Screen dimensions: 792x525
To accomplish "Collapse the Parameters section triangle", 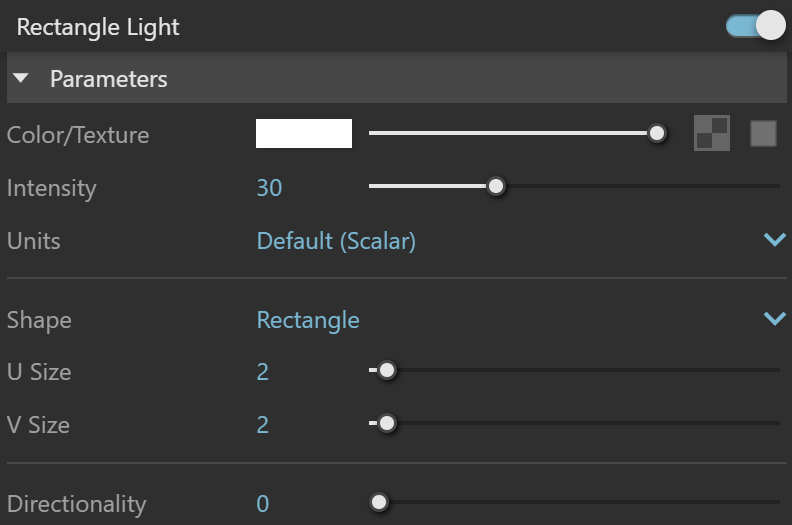I will (x=21, y=78).
